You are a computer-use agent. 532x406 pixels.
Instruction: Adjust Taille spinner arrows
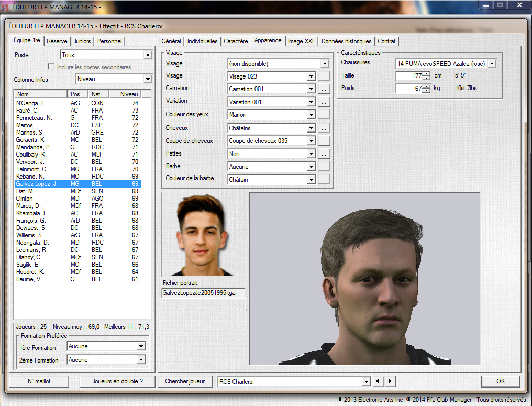point(426,76)
